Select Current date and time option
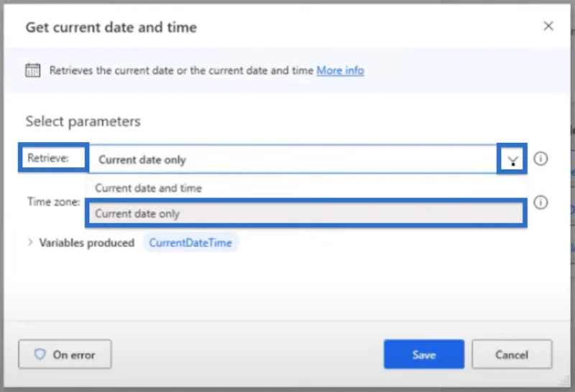The height and width of the screenshot is (392, 575). (306, 188)
